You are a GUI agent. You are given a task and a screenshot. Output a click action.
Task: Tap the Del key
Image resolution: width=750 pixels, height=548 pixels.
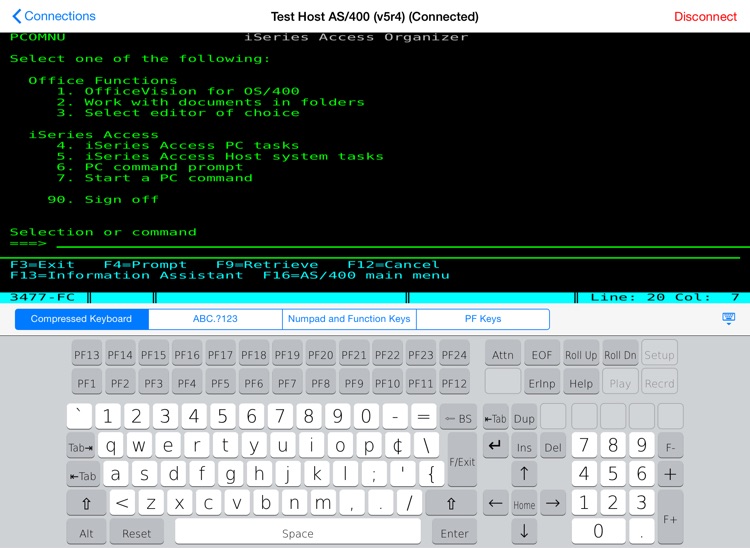553,447
